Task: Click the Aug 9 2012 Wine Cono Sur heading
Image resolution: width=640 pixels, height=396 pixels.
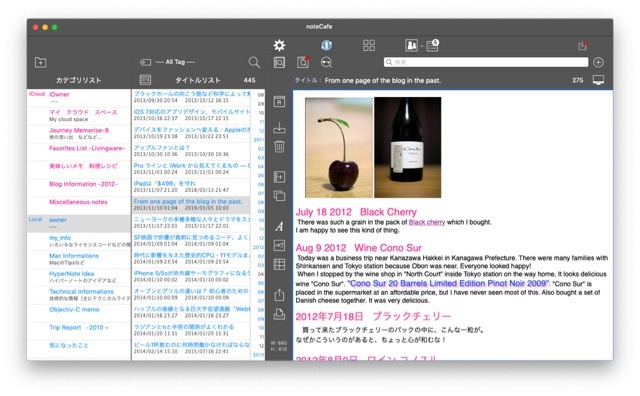Action: click(358, 248)
